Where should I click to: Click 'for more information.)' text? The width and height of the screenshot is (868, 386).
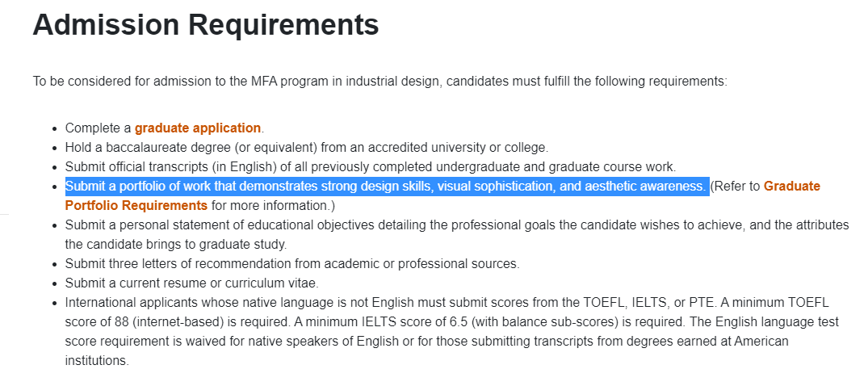[273, 205]
